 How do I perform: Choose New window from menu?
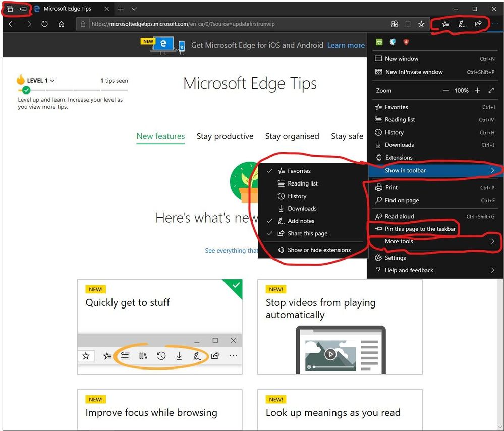[x=435, y=59]
